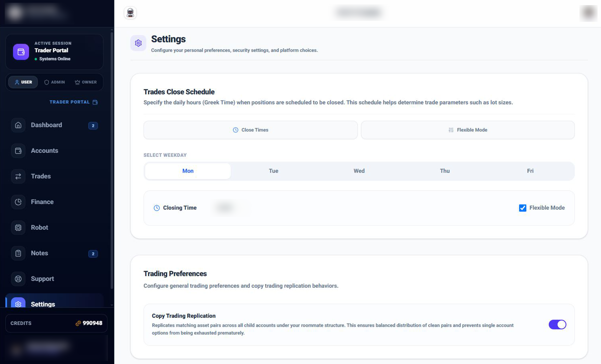Click the Notes badge showing 2
Viewport: 601px width, 364px height.
click(x=93, y=254)
